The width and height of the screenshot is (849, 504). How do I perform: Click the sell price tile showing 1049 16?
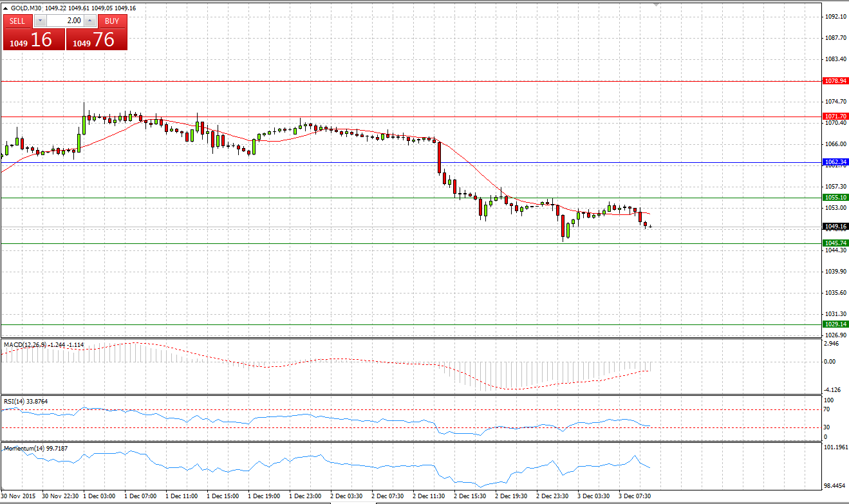pos(33,39)
